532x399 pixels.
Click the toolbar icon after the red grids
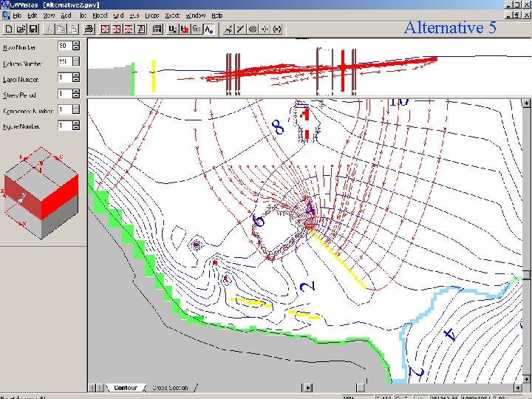point(141,29)
